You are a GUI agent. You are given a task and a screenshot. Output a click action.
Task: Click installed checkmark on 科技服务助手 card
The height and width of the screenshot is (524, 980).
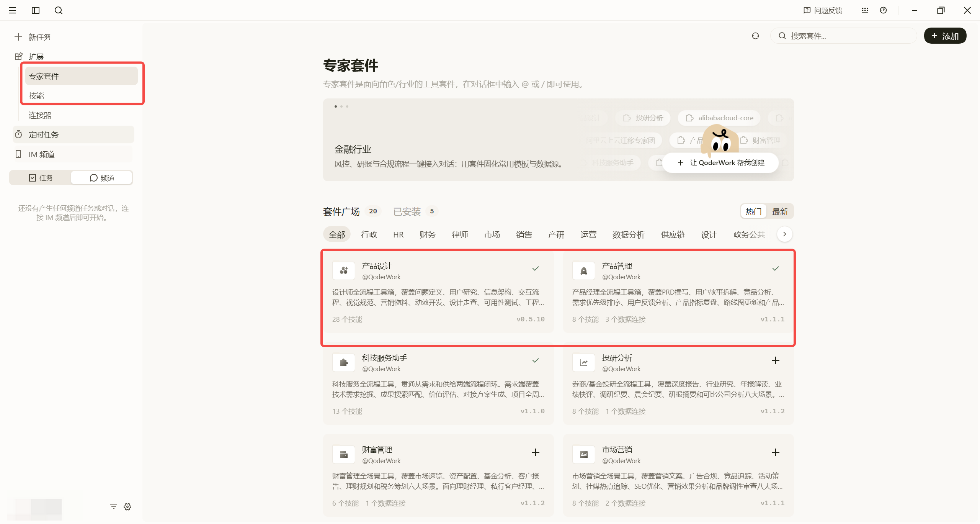pos(536,360)
